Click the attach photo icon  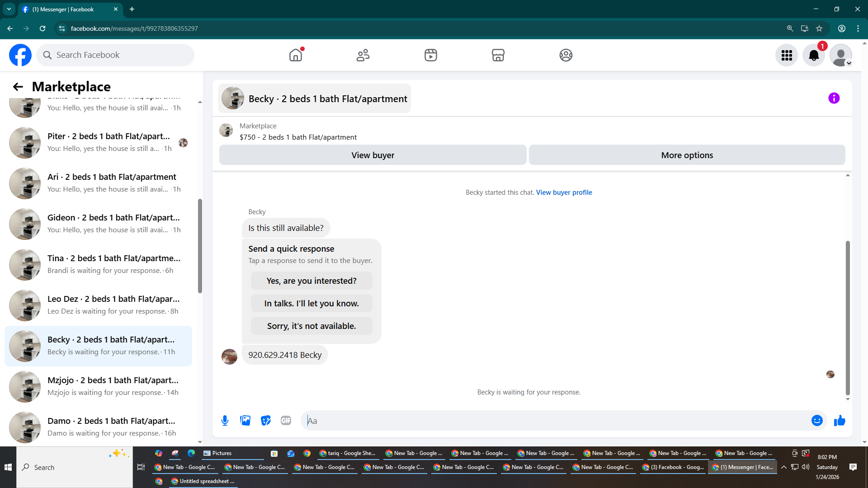(245, 421)
